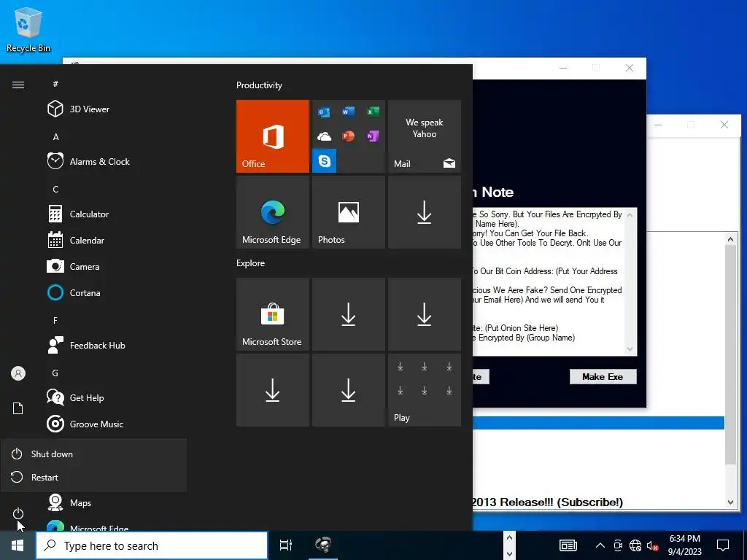Click the Office tile
This screenshot has width=747, height=560.
pos(273,136)
